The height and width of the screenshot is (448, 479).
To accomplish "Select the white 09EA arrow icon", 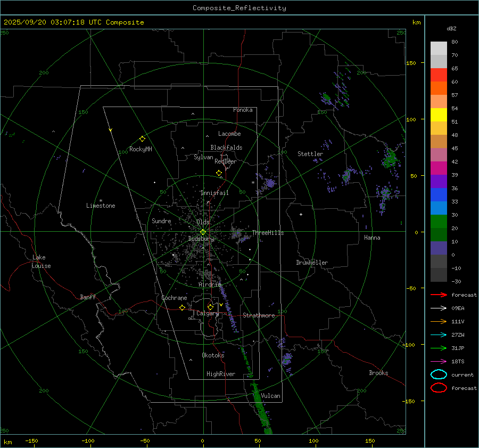I will click(x=439, y=308).
